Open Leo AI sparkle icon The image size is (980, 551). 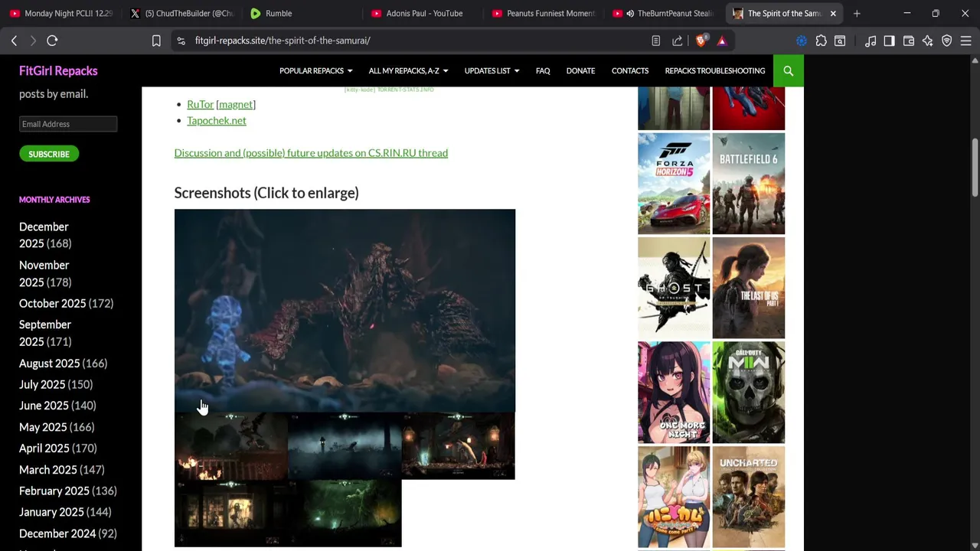click(x=928, y=41)
